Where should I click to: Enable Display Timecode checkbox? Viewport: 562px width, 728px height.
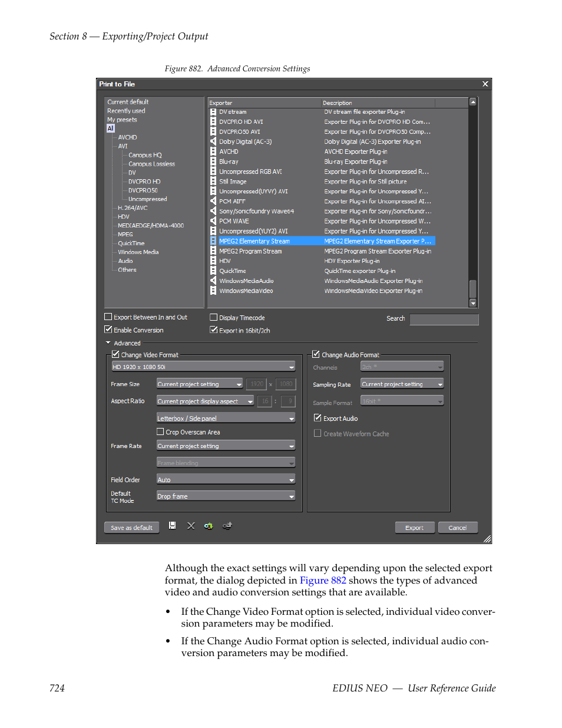214,317
